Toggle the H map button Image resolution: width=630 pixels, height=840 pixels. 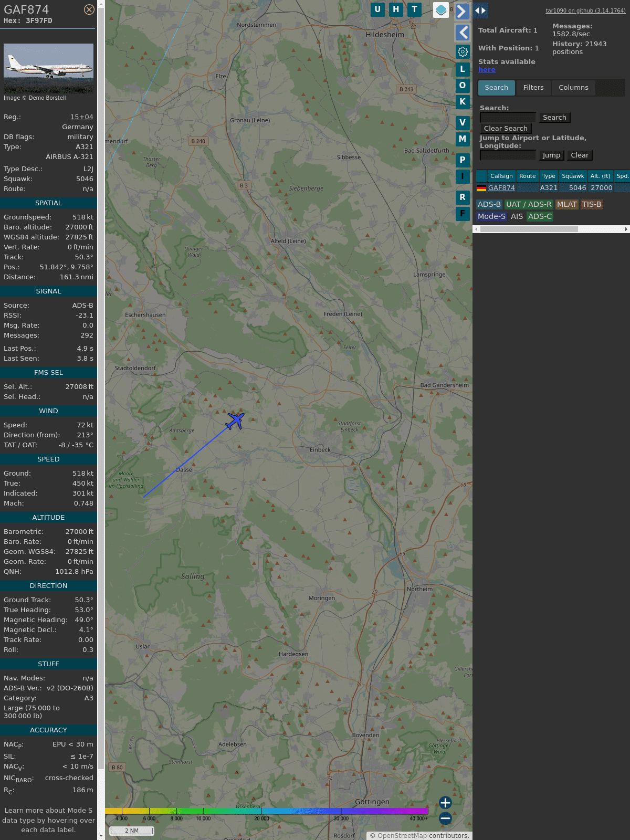coord(396,9)
